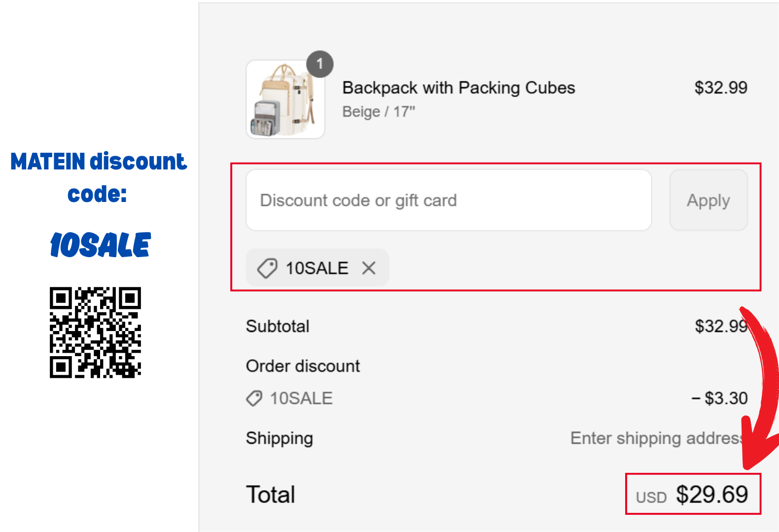
Task: Click the − $3.30 discount amount
Action: click(x=720, y=398)
